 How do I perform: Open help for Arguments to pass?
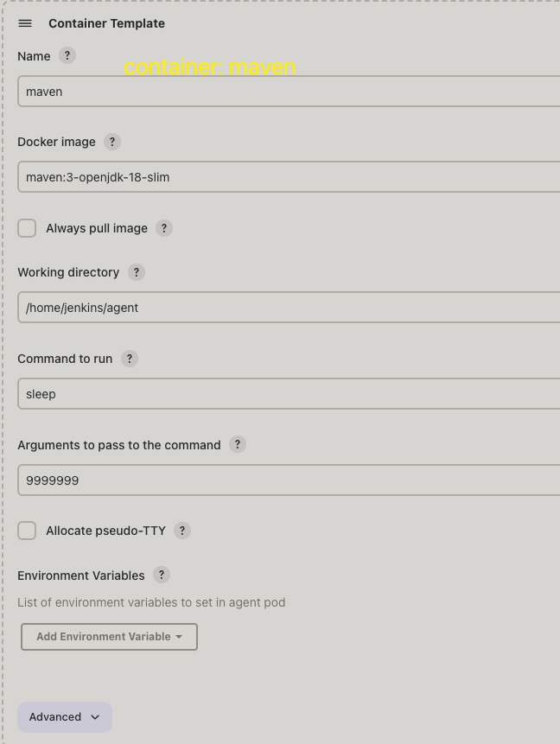pos(238,444)
